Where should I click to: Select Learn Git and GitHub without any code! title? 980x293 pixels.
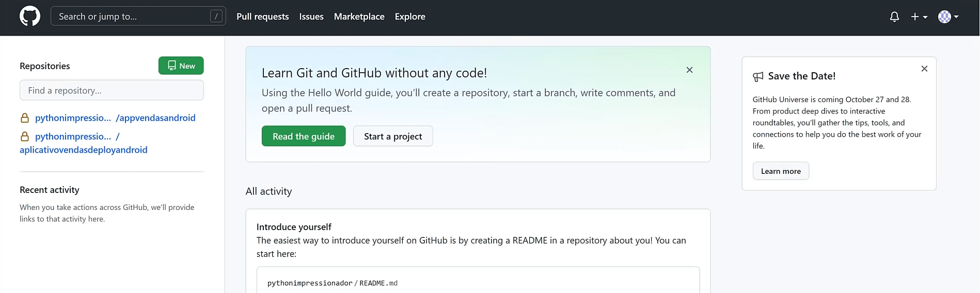374,73
